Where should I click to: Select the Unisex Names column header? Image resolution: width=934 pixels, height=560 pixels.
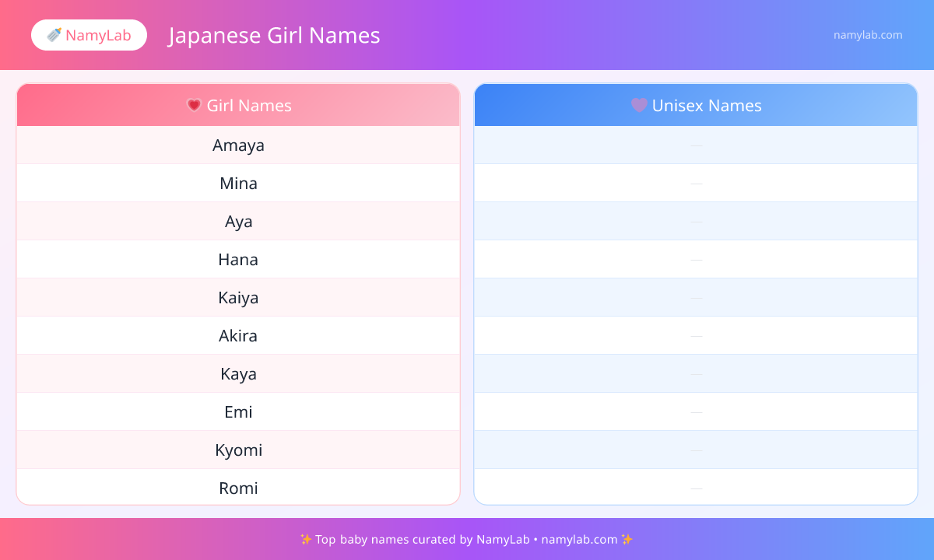click(x=696, y=105)
